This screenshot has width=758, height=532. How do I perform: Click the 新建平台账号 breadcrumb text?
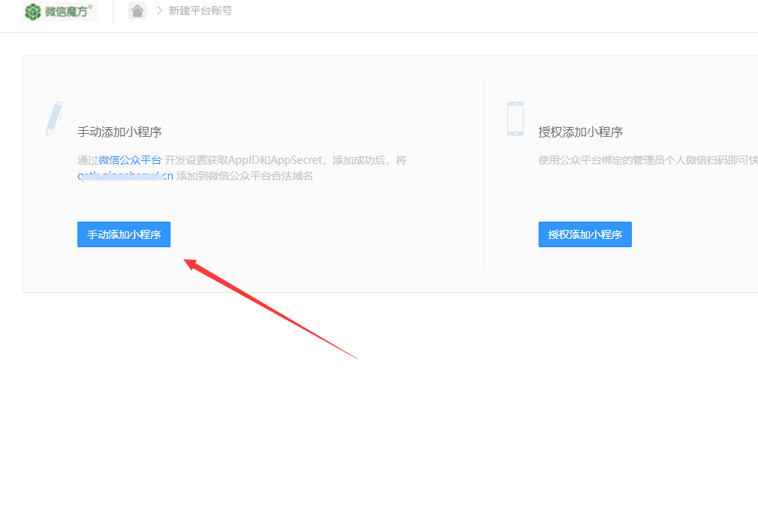200,11
